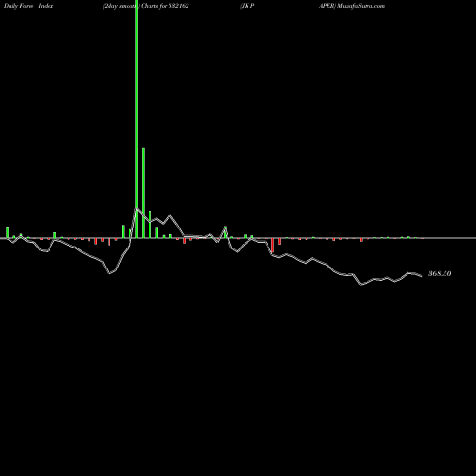Click the 'Daily Force Index' title text
476x476 pixels.
click(29, 6)
